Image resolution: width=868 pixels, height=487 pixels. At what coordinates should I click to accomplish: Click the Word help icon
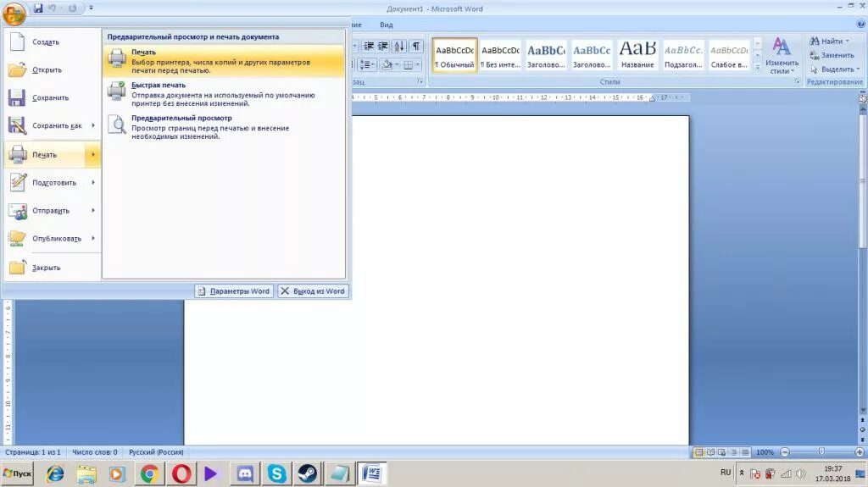tap(861, 25)
